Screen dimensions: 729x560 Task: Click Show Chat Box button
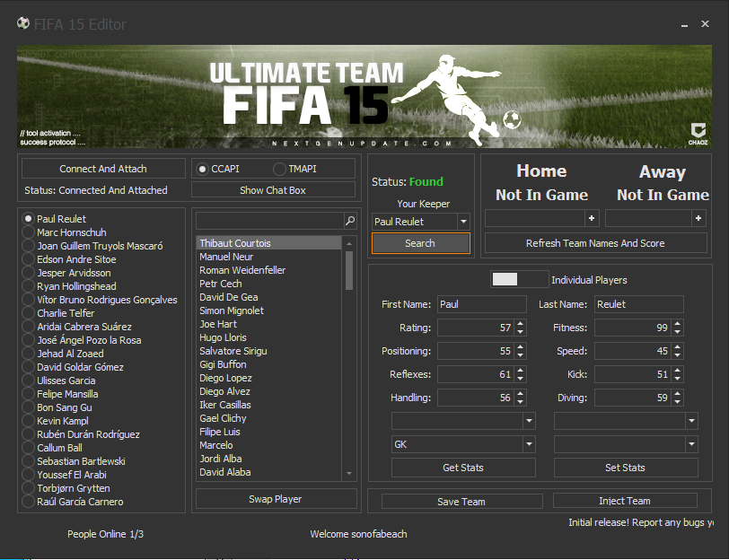[x=273, y=190]
